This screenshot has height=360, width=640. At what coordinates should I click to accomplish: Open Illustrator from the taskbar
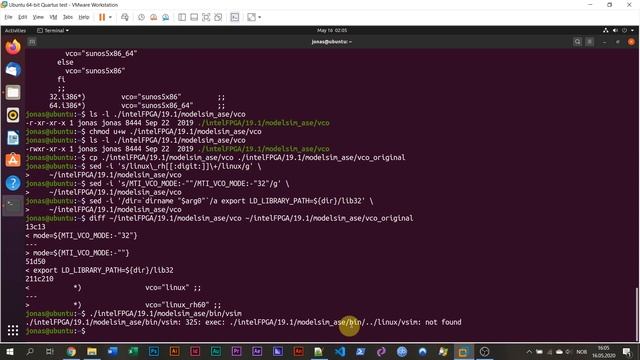175,351
